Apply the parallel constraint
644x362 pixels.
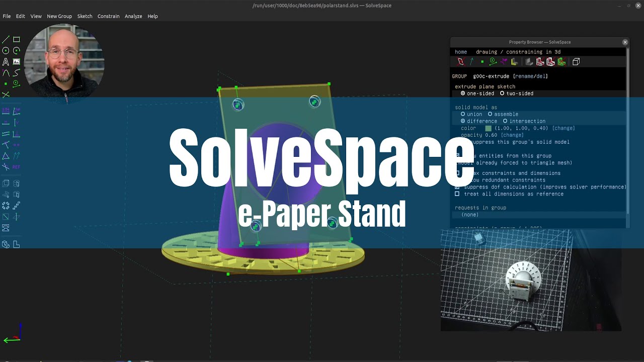(6, 133)
